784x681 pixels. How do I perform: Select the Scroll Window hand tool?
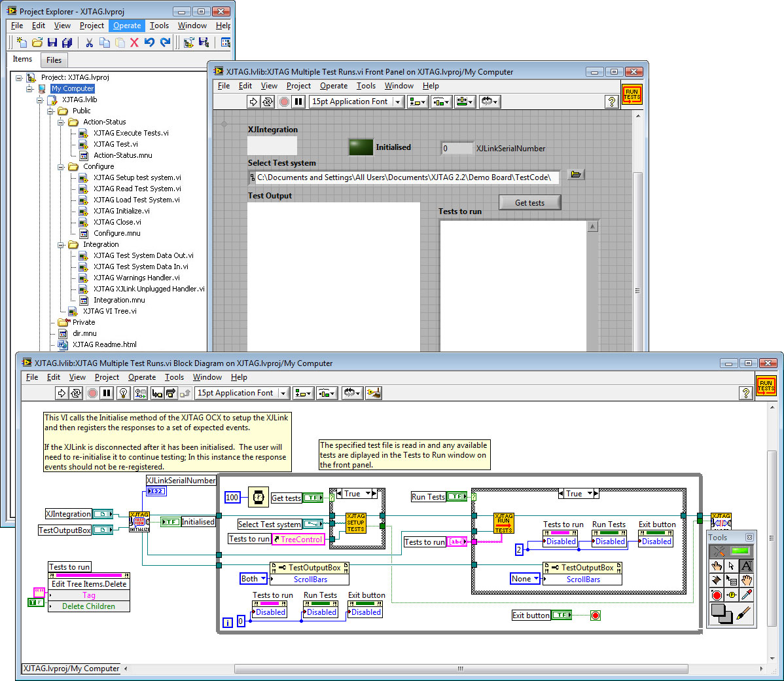point(746,580)
